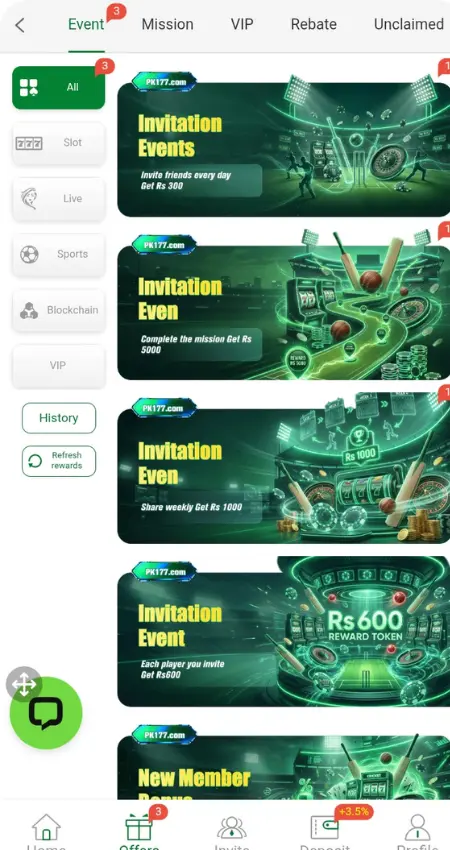Image resolution: width=450 pixels, height=850 pixels.
Task: Open the Invite people icon
Action: coord(232,828)
